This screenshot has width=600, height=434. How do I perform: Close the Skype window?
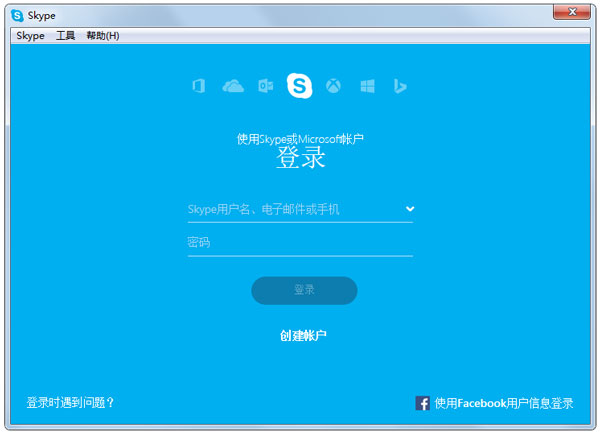572,12
